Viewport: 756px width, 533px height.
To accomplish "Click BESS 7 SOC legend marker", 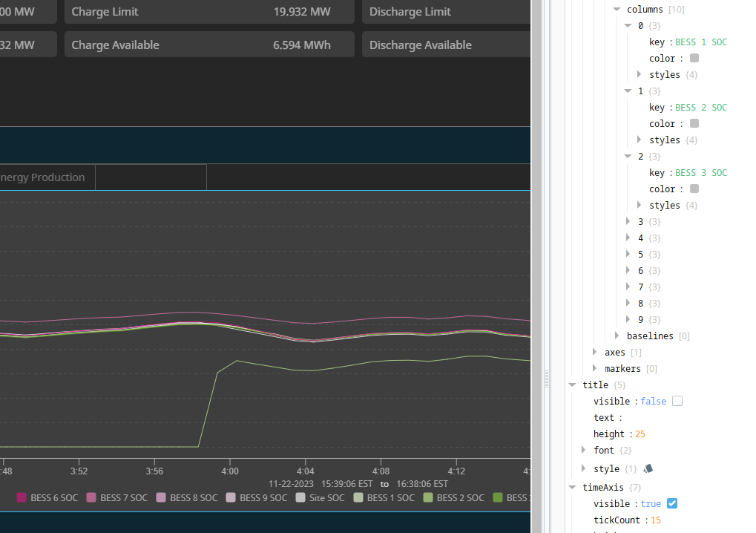I will 91,497.
